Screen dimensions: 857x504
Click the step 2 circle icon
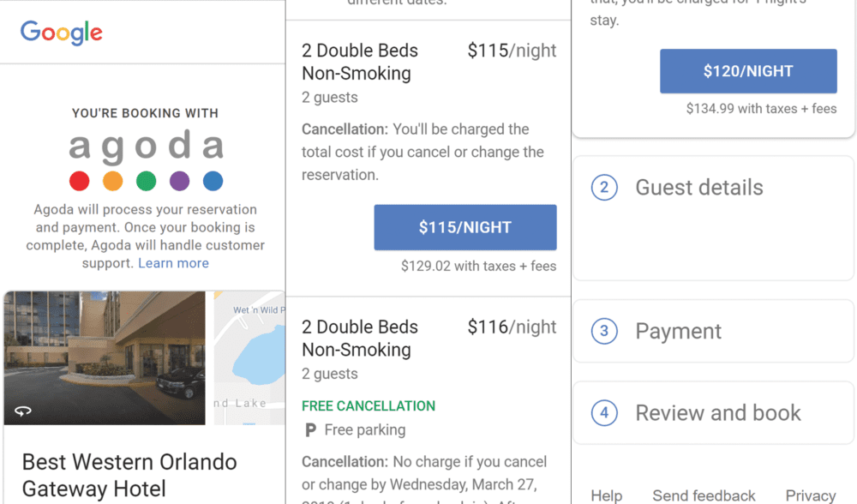click(x=604, y=188)
